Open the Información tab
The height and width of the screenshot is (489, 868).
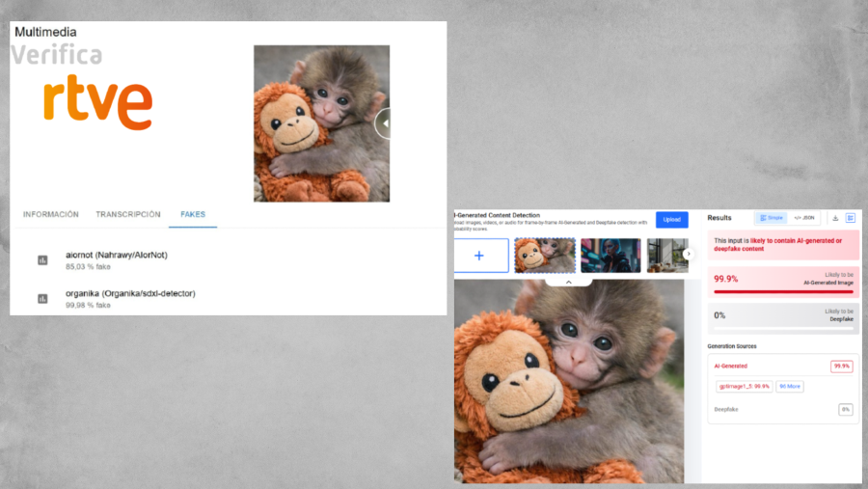[x=51, y=214]
